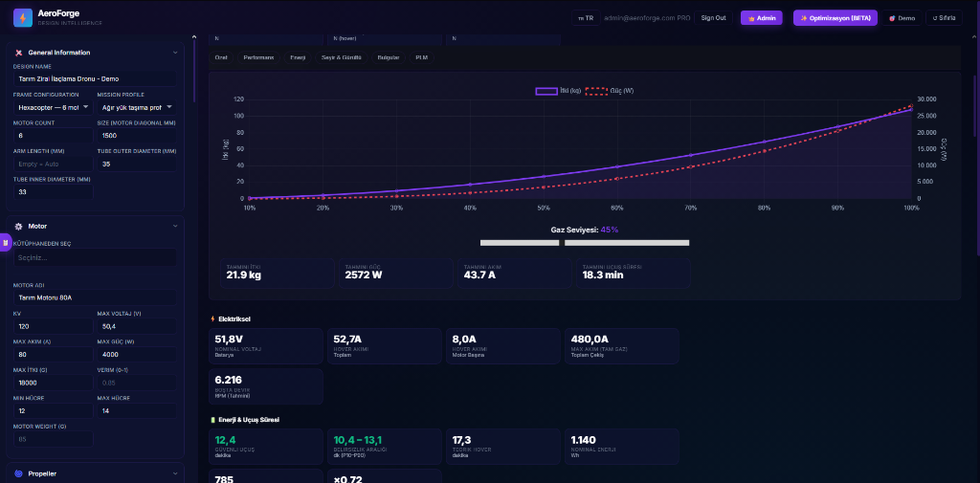Launch Optimizasyon (BETA) button

coord(835,18)
